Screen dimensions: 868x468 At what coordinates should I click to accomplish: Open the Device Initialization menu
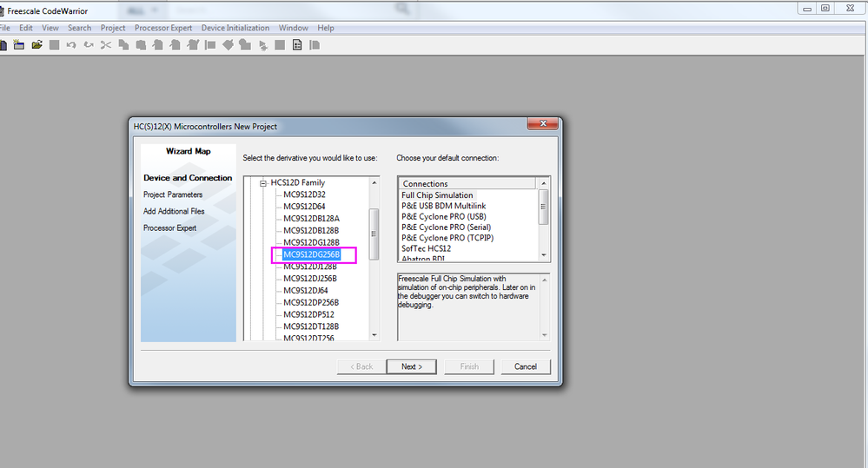click(235, 28)
